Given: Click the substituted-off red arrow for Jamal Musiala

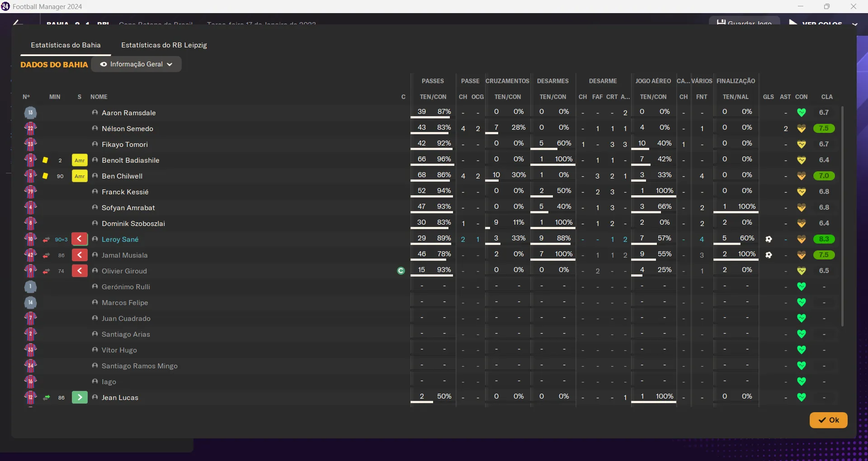Looking at the screenshot, I should [80, 255].
